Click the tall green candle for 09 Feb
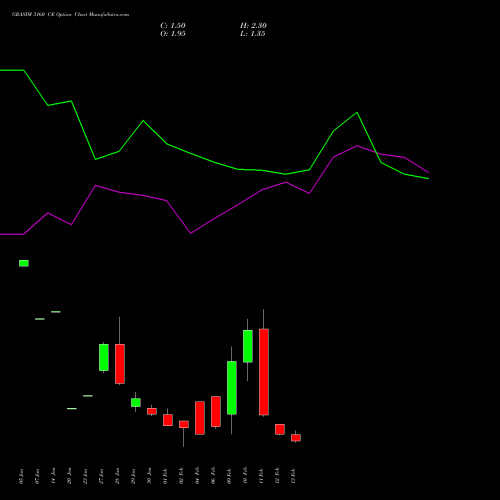 pyautogui.click(x=232, y=388)
